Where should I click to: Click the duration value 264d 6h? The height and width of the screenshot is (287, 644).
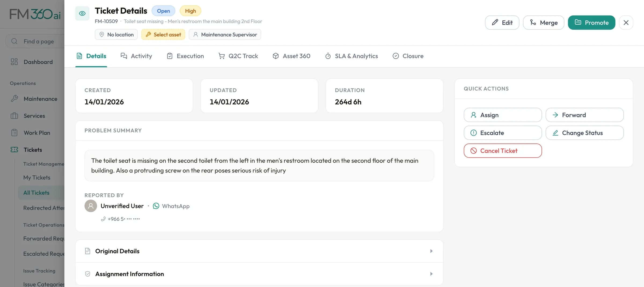tap(348, 102)
